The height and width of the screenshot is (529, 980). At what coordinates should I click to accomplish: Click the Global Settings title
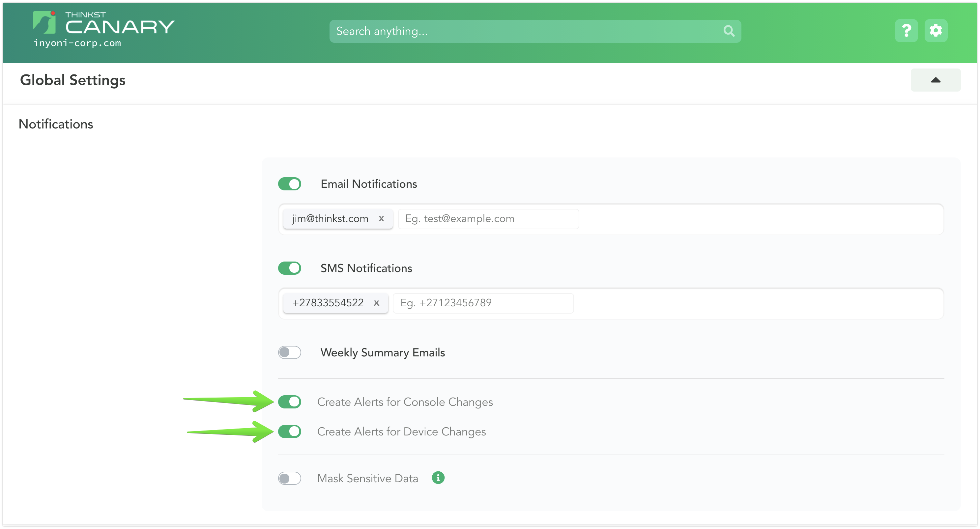tap(73, 80)
